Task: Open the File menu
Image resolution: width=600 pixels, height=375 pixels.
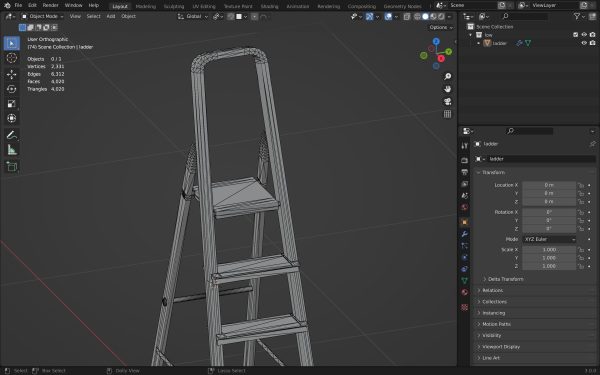Action: pos(18,5)
